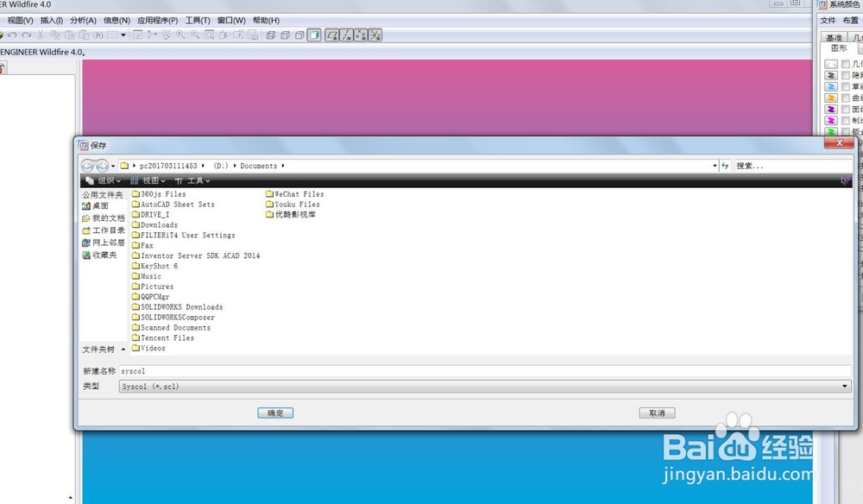Open the Info (信息) menu
This screenshot has height=504, width=863.
pyautogui.click(x=117, y=21)
